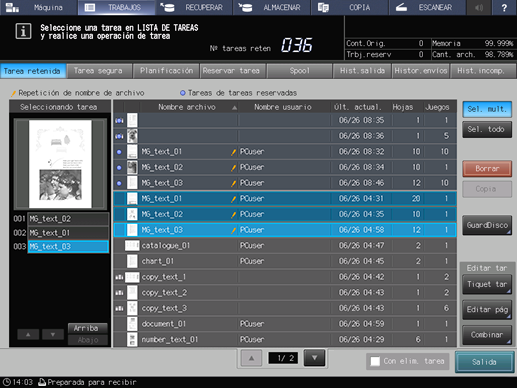This screenshot has height=388, width=517.
Task: Click the clock icon in the status bar
Action: coord(7,382)
